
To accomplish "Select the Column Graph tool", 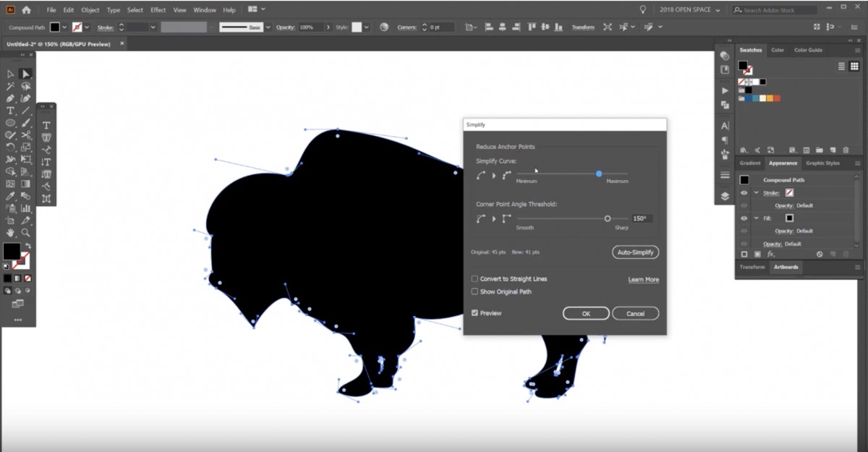I will pos(26,208).
